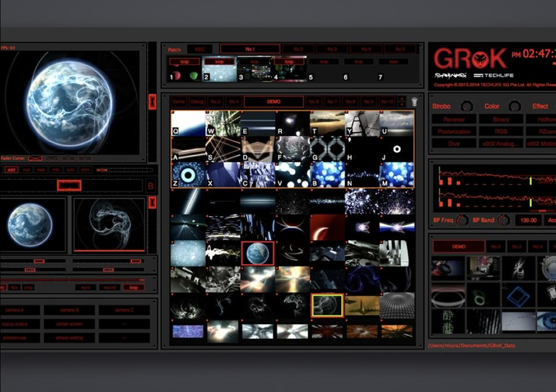Enable the add blend mode
This screenshot has height=392, width=556.
pyautogui.click(x=12, y=170)
